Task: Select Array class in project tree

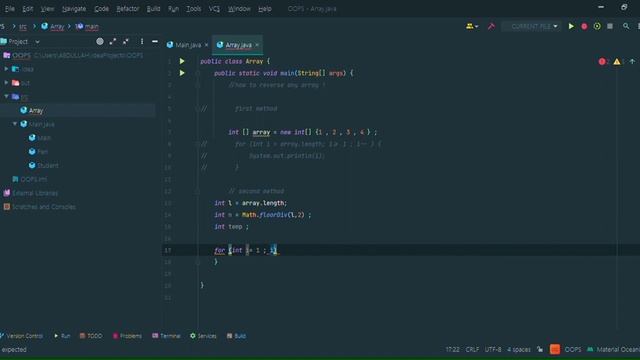Action: (36, 110)
